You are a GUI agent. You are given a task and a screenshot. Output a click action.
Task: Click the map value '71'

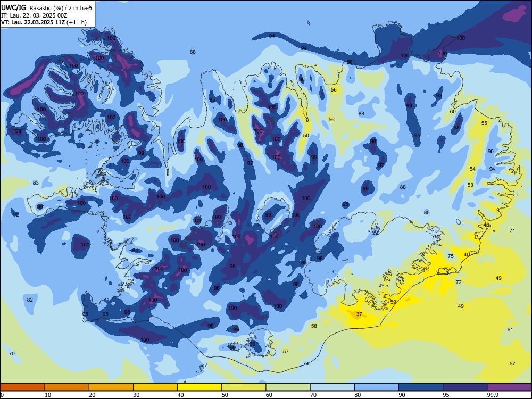pyautogui.click(x=512, y=230)
